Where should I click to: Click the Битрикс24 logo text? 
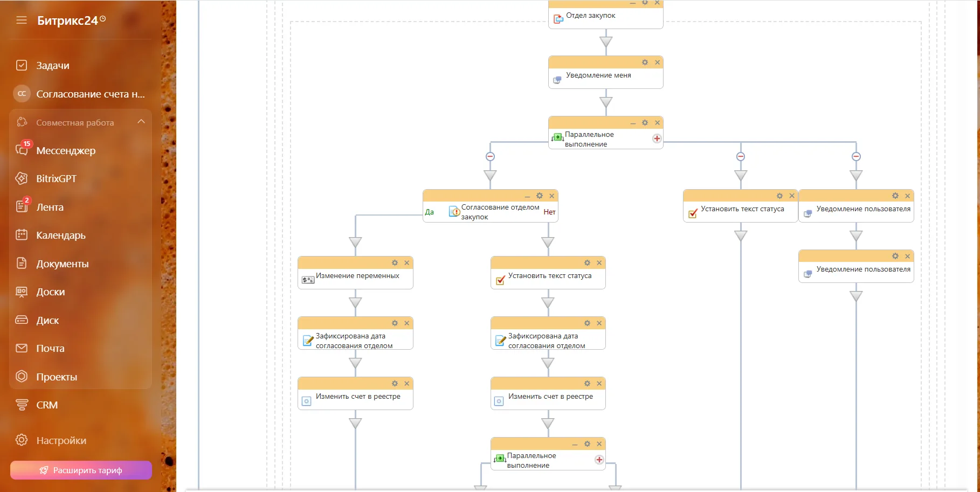coord(68,20)
